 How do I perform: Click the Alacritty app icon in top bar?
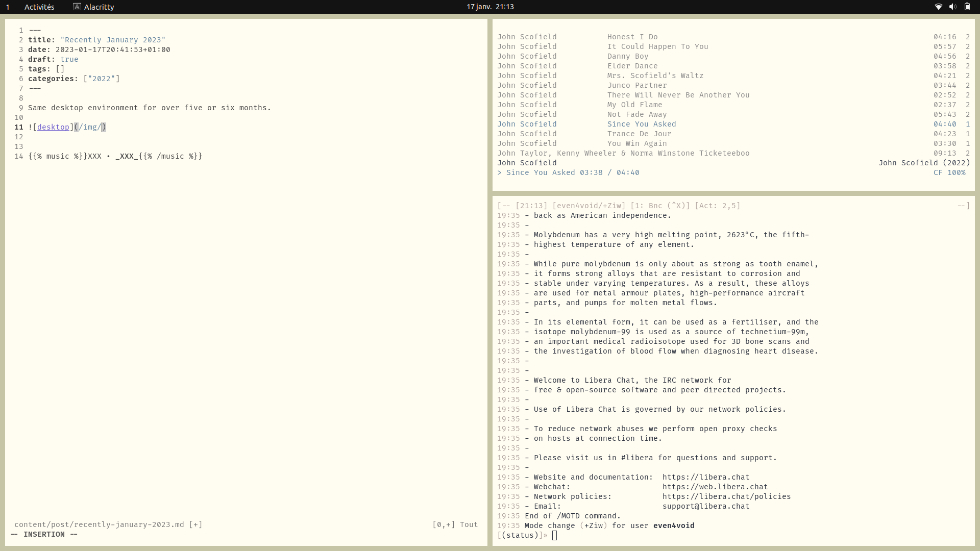77,7
